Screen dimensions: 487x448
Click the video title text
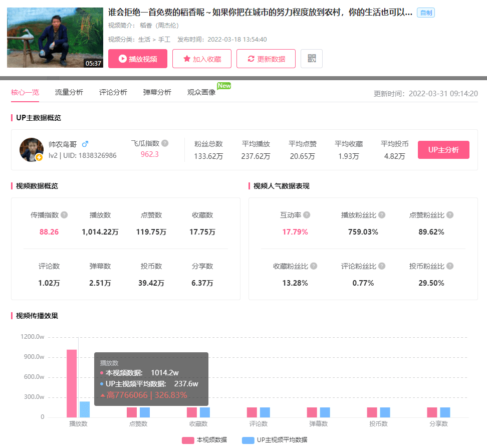(260, 13)
